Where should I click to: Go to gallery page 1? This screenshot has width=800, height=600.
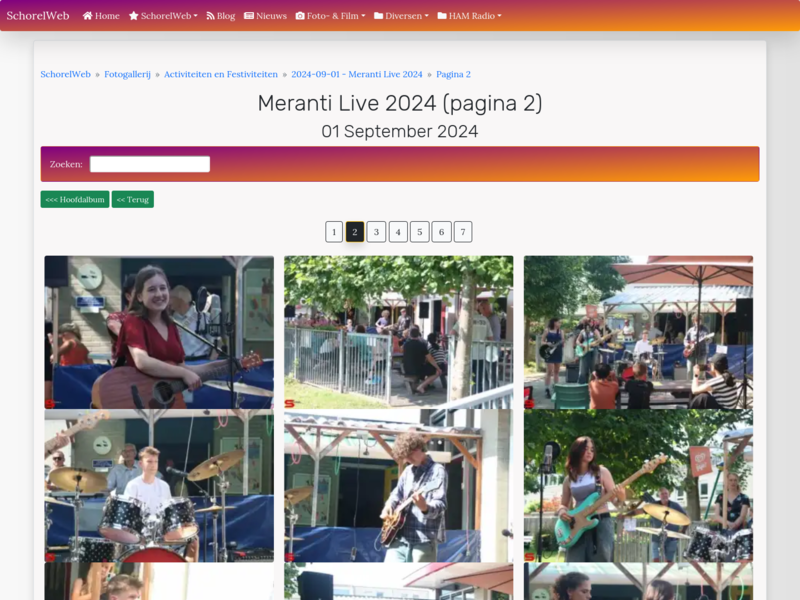coord(334,232)
